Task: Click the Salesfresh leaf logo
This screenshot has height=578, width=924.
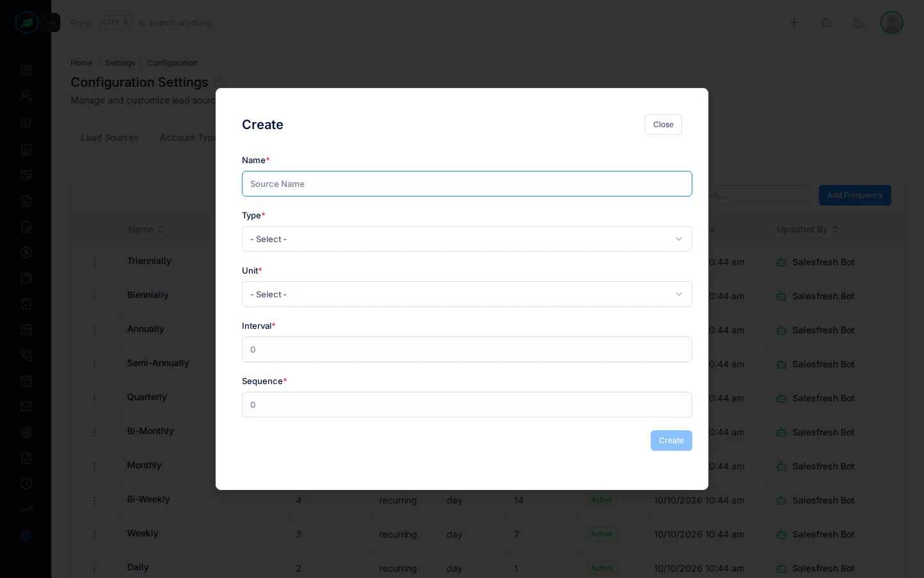Action: pos(26,22)
